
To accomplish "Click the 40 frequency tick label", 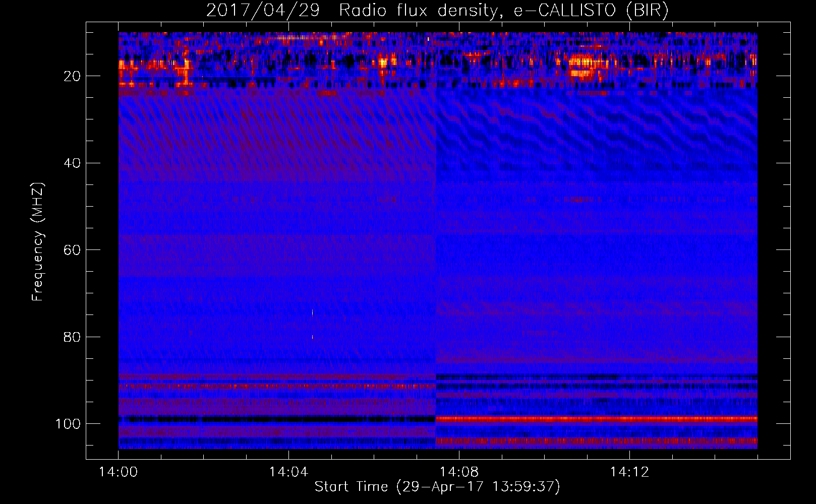I will (72, 163).
